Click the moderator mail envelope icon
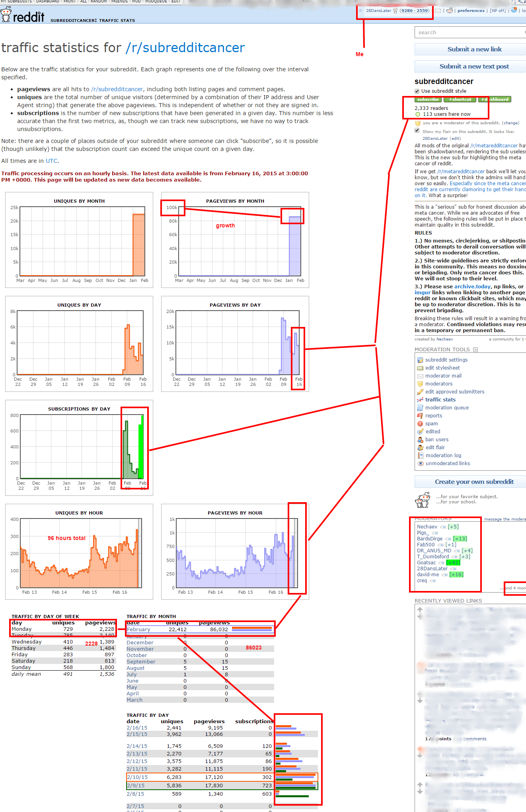Screen dimensions: 526x812 pos(420,376)
